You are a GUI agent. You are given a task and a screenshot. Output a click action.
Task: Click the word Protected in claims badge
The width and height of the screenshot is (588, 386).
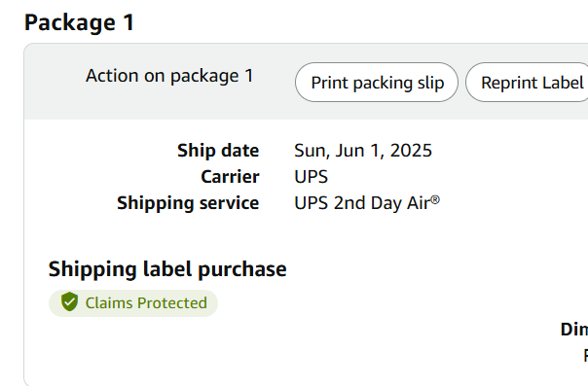pos(171,303)
